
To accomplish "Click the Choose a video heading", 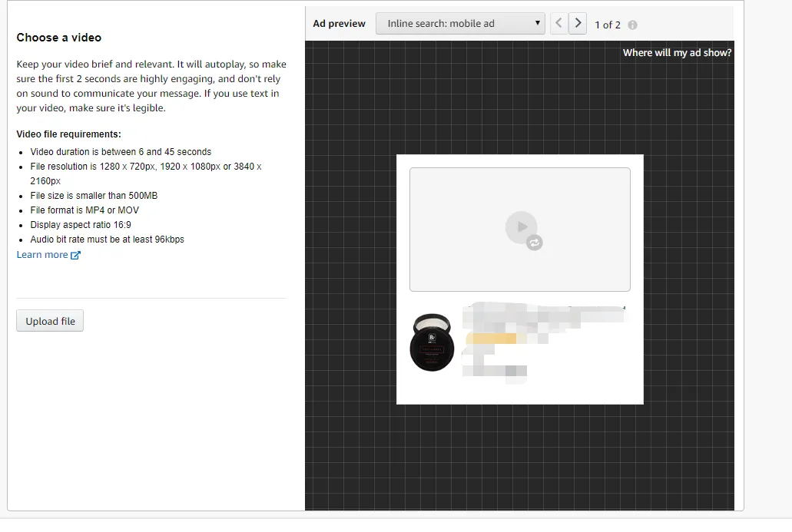I will 58,38.
